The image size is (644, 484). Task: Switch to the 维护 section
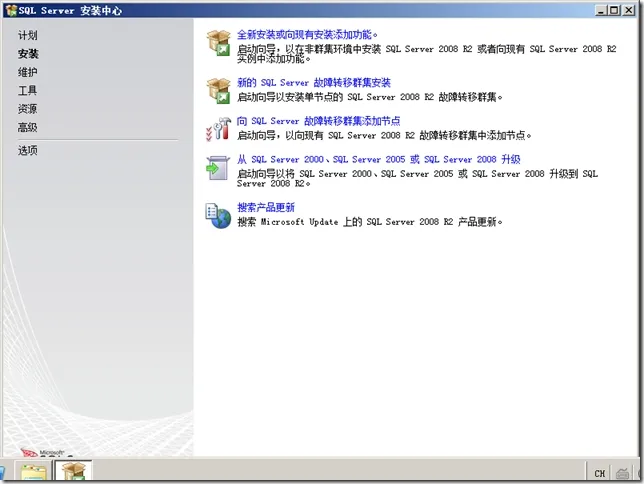point(28,72)
